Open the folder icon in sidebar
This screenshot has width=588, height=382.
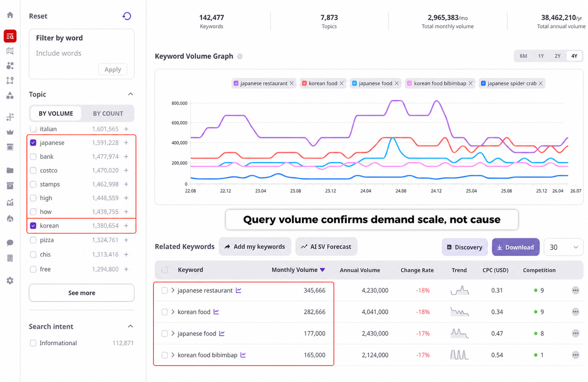(x=10, y=170)
